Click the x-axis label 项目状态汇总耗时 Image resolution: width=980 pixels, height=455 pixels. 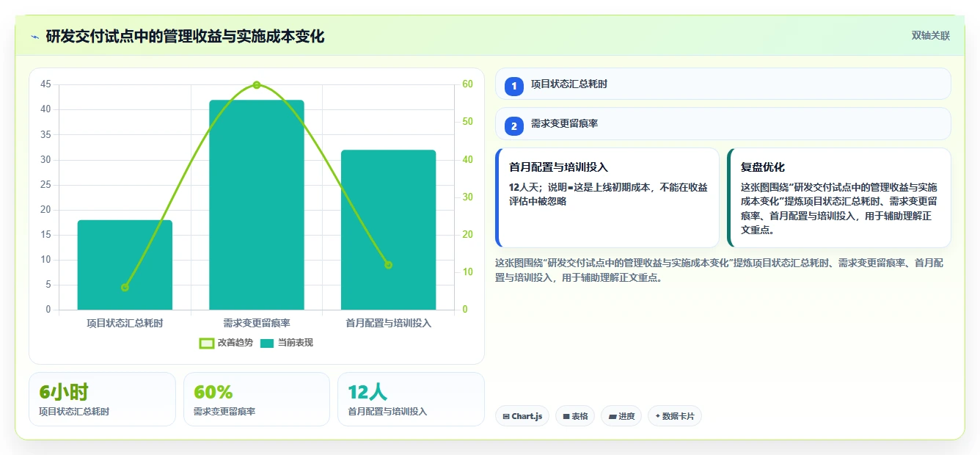pyautogui.click(x=125, y=323)
